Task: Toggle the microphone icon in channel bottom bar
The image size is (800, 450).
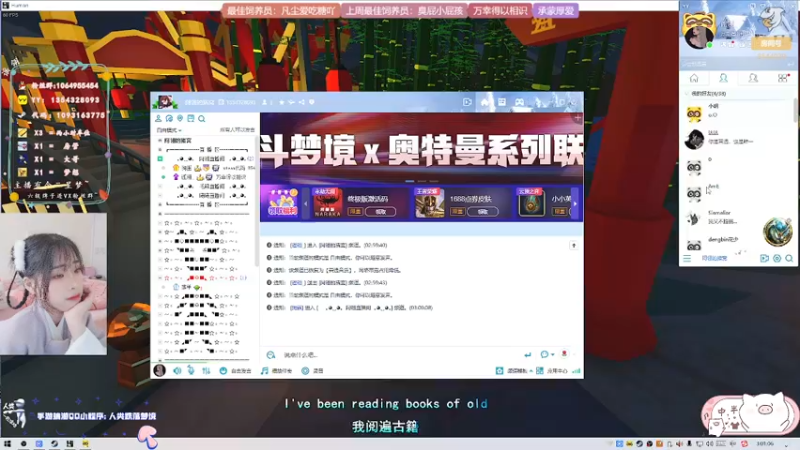Action: click(x=191, y=371)
